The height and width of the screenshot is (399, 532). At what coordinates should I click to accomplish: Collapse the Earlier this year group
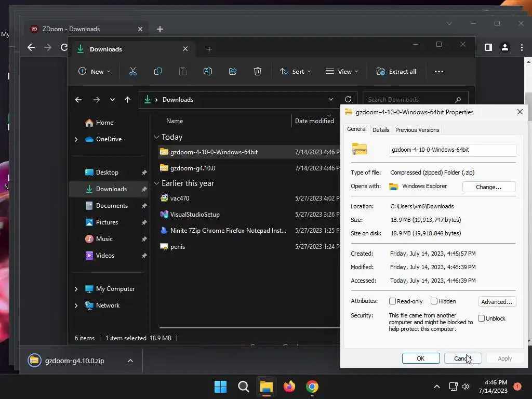click(156, 183)
